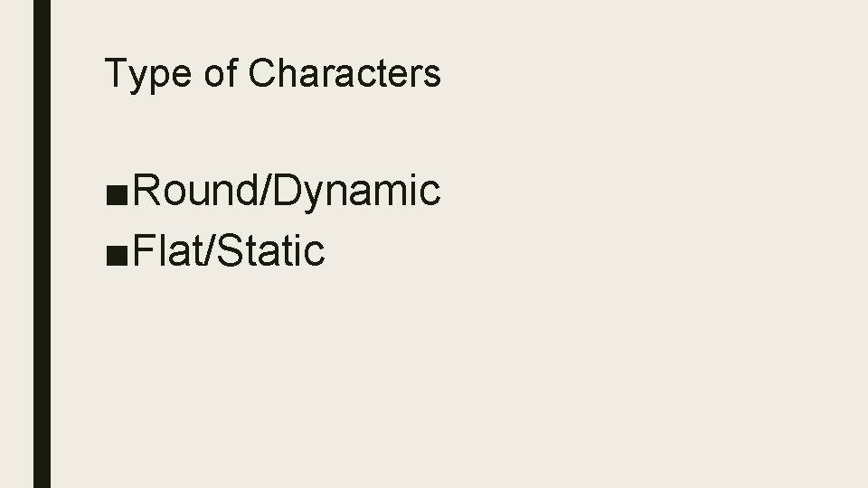Click the square bullet before Round/Dynamic
The image size is (868, 488).
coord(117,193)
